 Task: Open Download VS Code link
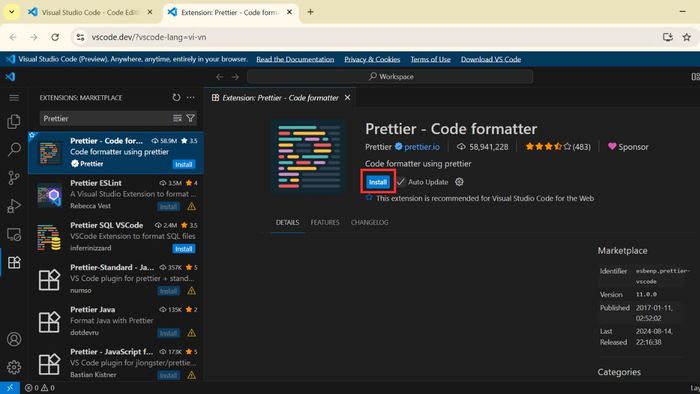tap(491, 59)
